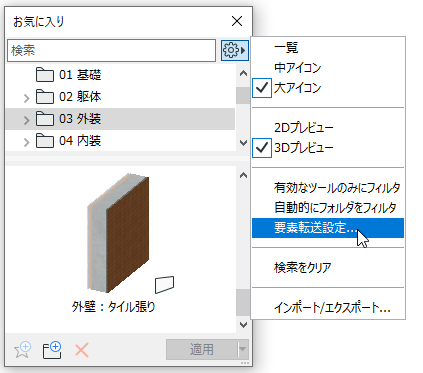Click folder tree scroll up arrow
Viewport: 423px width, 373px height.
(x=243, y=73)
